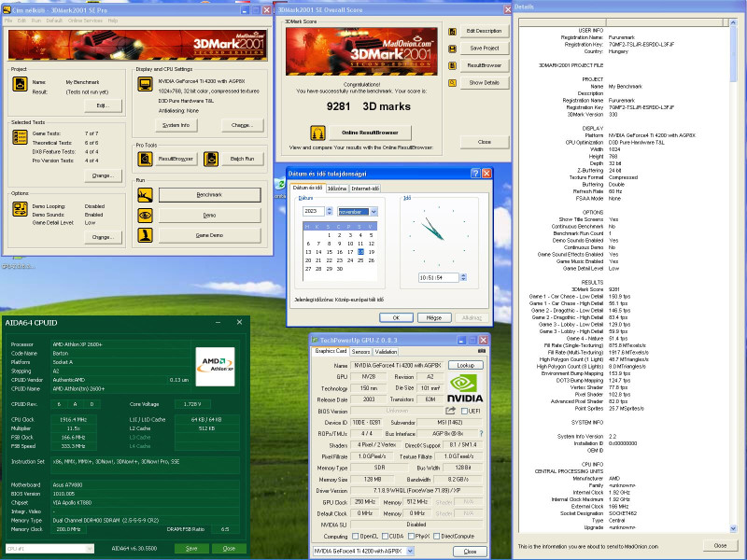This screenshot has height=560, width=747.
Task: Click the Online ResultBrowser icon
Action: pyautogui.click(x=317, y=133)
